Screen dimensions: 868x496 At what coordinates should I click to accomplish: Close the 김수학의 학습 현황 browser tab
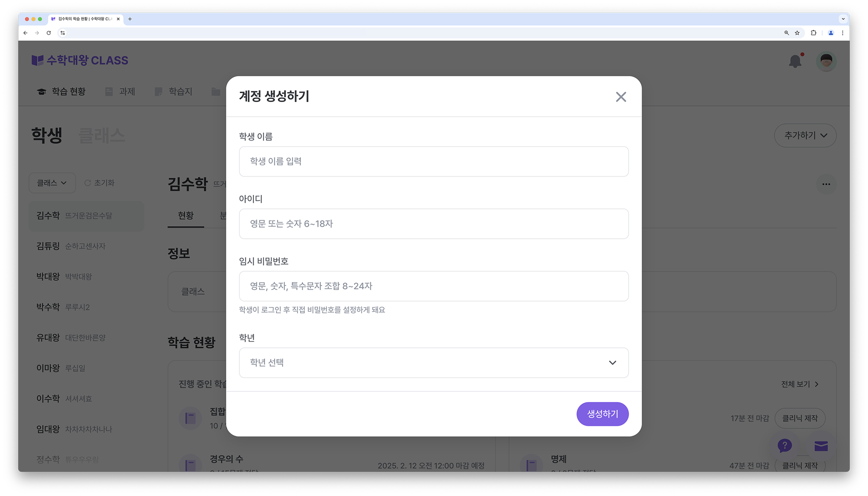pos(118,19)
